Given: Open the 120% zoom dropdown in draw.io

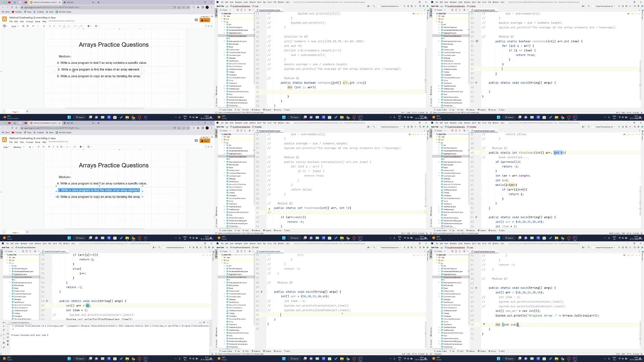Looking at the screenshot, I should (x=15, y=26).
